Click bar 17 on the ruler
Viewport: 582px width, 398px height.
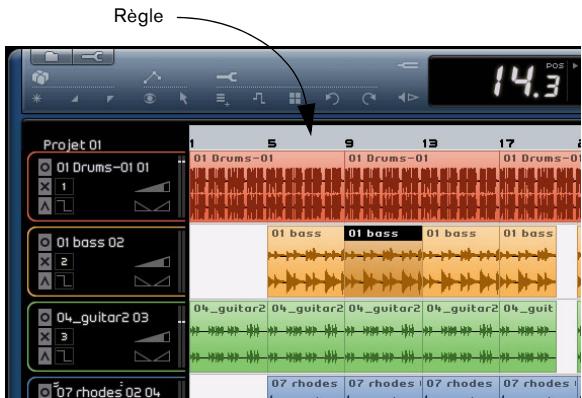click(x=507, y=143)
